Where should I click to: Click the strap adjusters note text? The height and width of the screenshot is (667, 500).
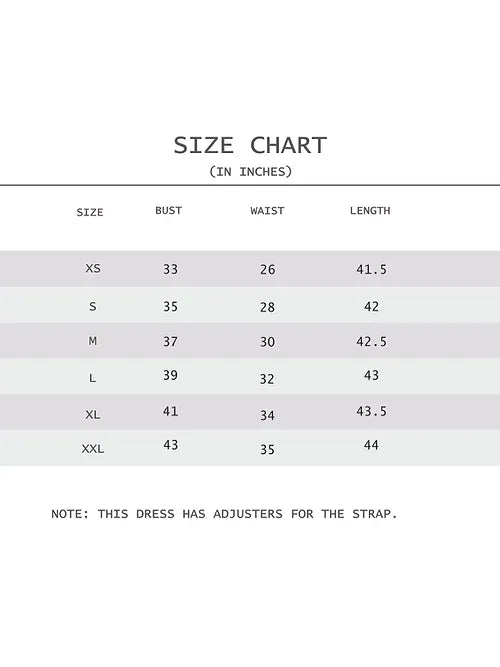click(x=224, y=514)
